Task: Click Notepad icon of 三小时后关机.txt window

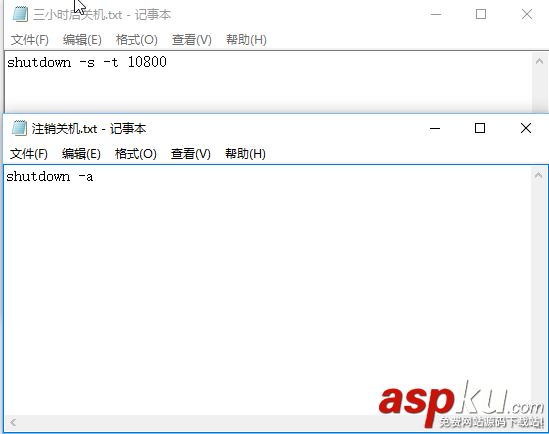Action: pyautogui.click(x=20, y=14)
